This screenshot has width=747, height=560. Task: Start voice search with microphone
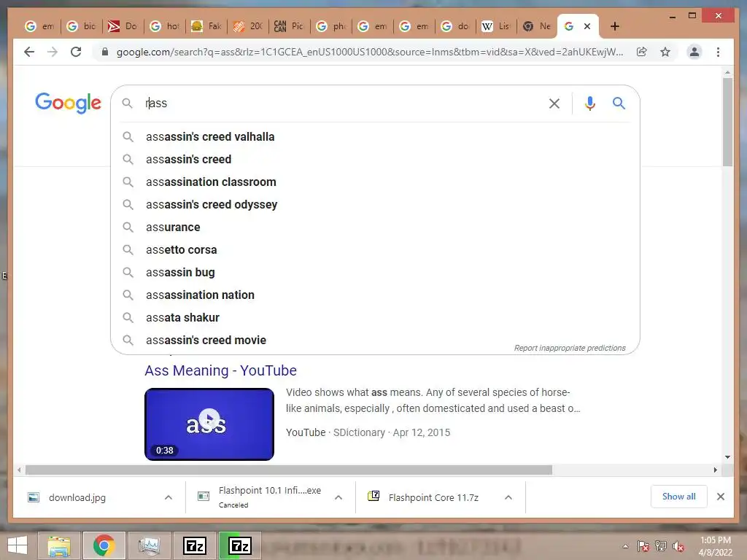point(589,104)
